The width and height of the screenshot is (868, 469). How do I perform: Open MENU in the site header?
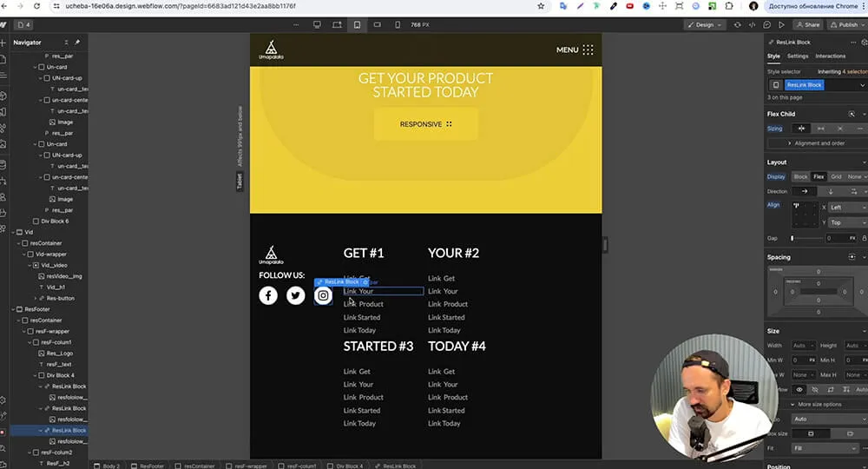(575, 50)
